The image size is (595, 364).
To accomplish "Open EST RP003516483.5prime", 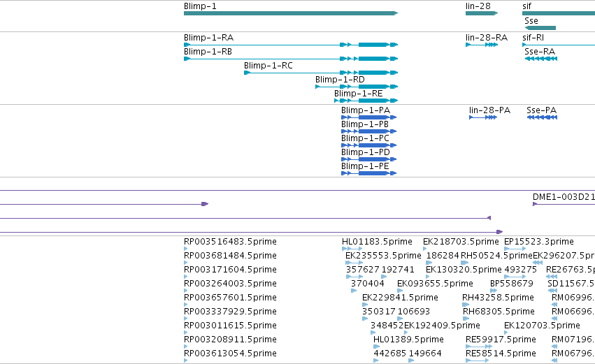I will point(230,242).
